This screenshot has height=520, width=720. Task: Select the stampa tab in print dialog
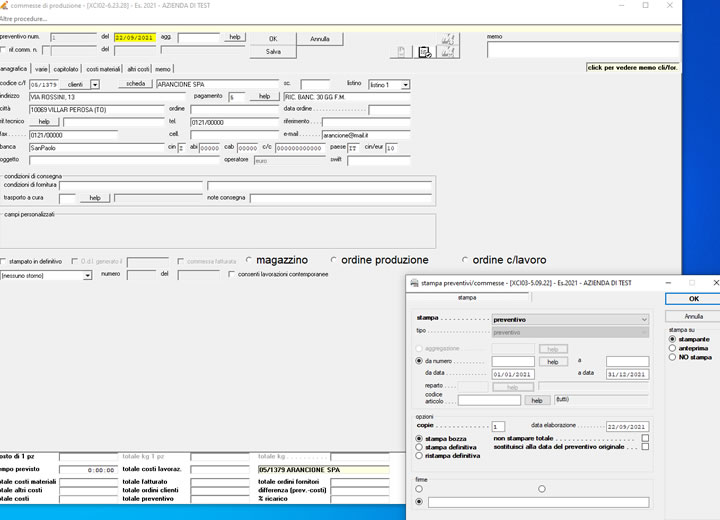pyautogui.click(x=467, y=298)
